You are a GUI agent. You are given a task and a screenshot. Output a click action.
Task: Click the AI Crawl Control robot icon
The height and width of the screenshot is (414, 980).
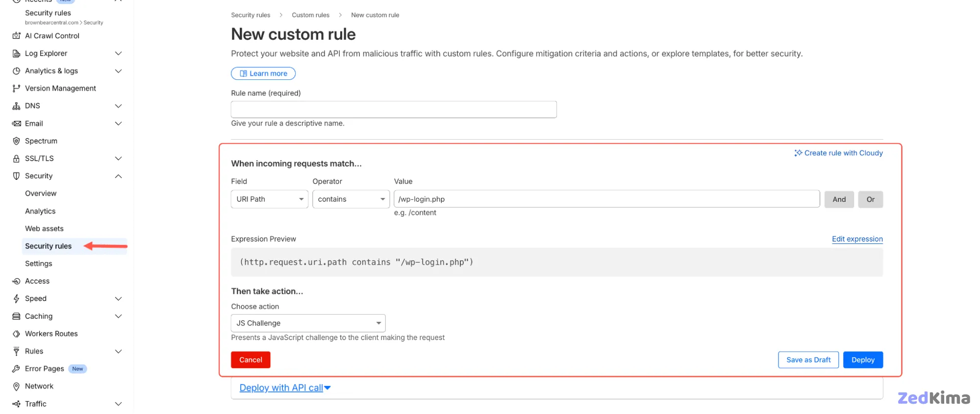pyautogui.click(x=16, y=36)
